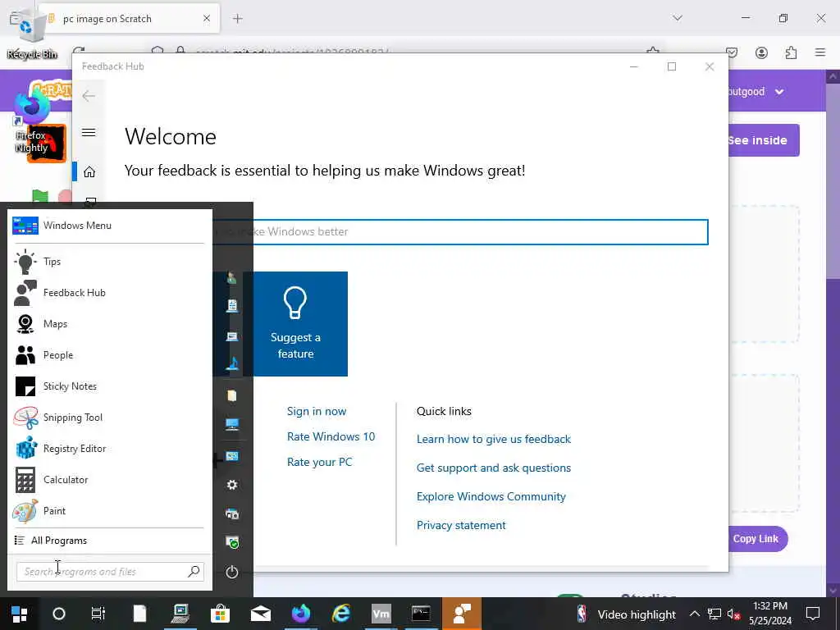Click the muted volume tray icon
This screenshot has height=630, width=840.
tap(734, 614)
